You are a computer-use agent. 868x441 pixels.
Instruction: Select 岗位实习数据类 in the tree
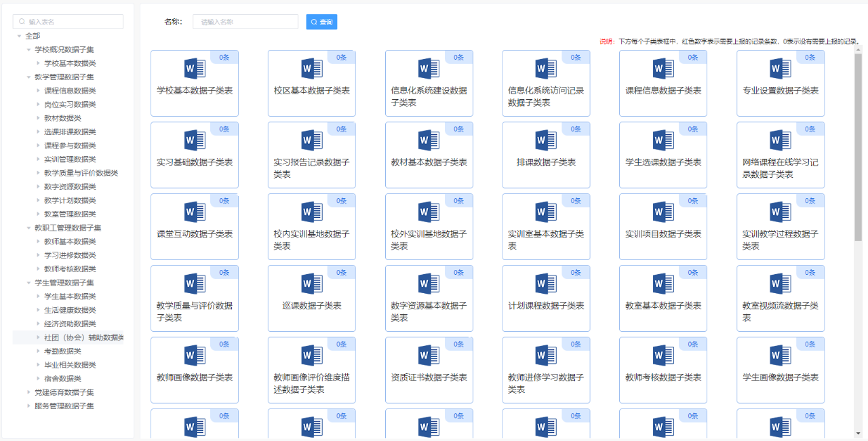tap(70, 104)
